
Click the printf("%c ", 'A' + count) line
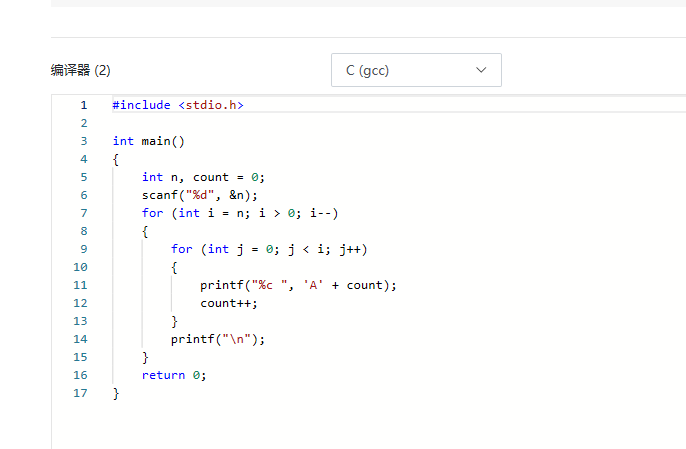coord(298,285)
